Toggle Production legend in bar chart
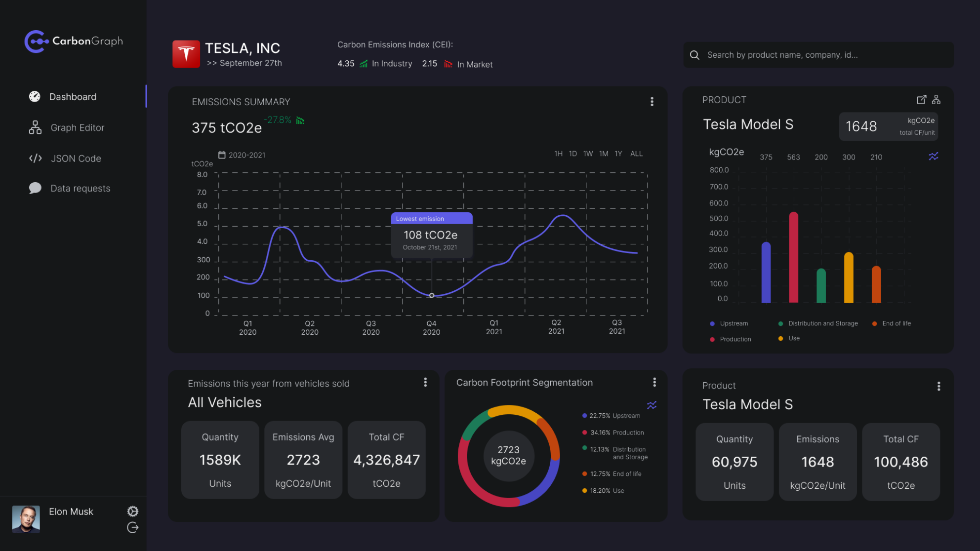980x551 pixels. click(x=731, y=339)
